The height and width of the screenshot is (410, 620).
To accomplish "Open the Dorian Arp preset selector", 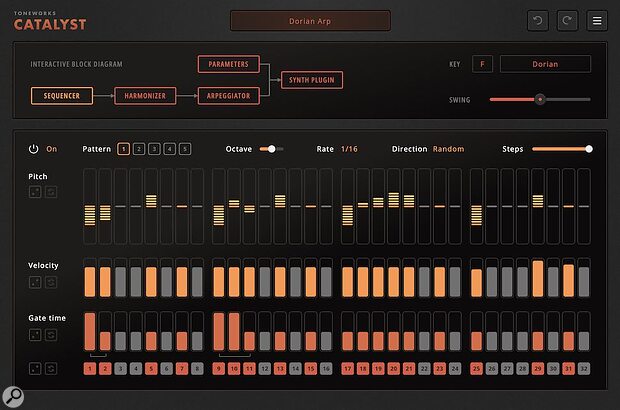I will pos(310,21).
